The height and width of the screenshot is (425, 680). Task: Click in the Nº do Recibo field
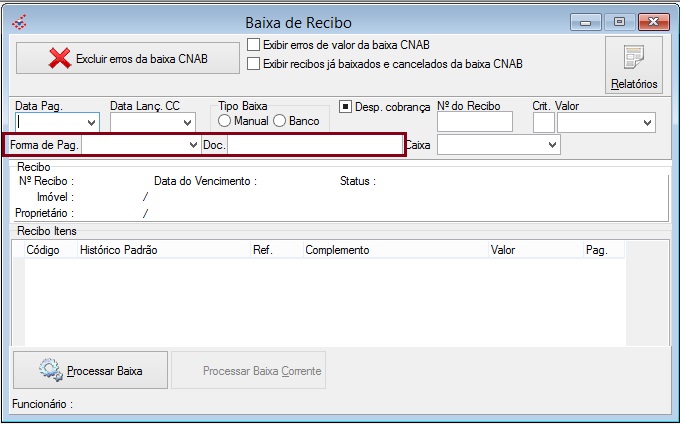click(475, 122)
